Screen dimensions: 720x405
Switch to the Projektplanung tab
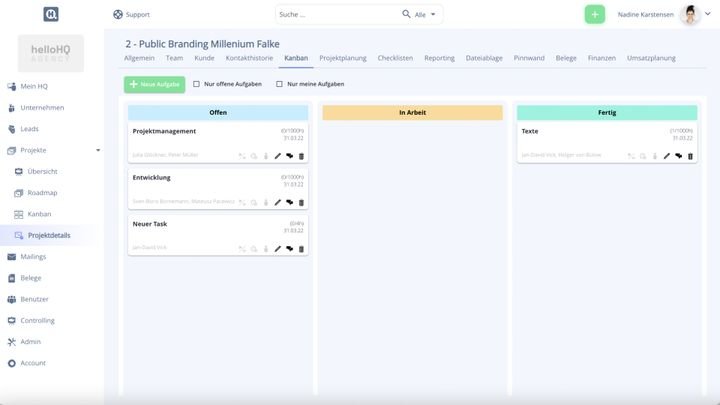point(343,58)
